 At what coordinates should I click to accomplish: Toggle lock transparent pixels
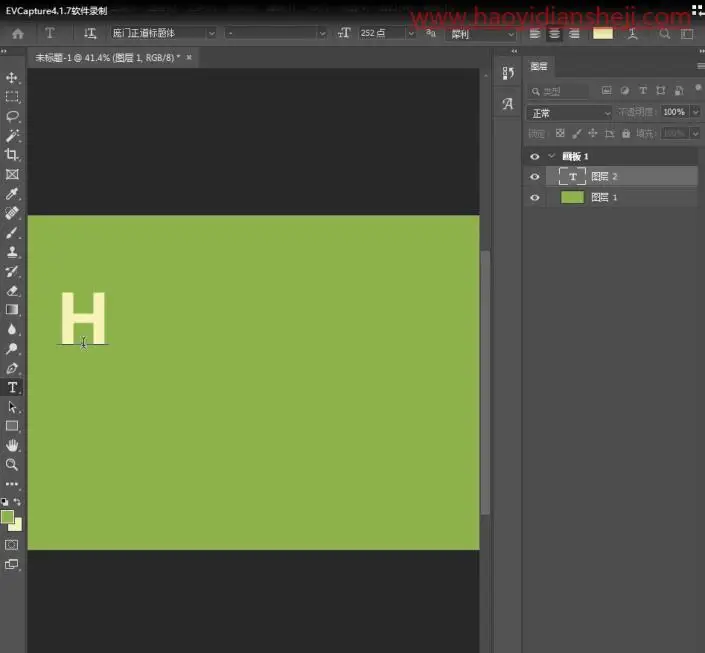pos(560,133)
